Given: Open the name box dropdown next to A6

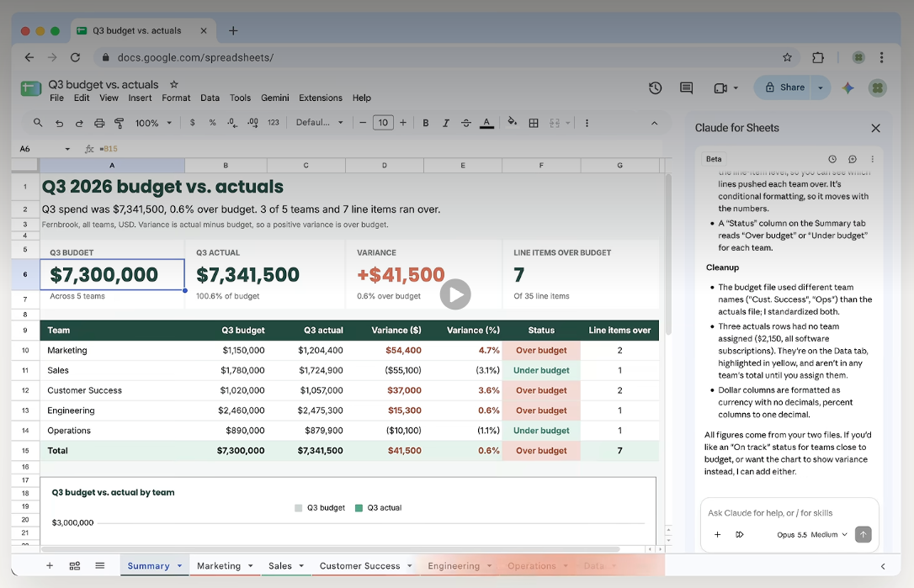Looking at the screenshot, I should 67,149.
